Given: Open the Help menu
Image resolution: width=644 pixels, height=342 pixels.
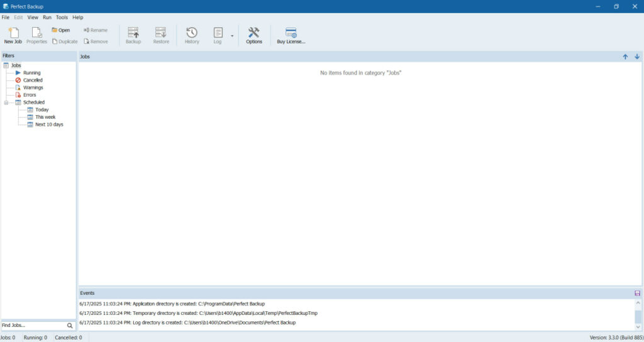Looking at the screenshot, I should pos(77,17).
